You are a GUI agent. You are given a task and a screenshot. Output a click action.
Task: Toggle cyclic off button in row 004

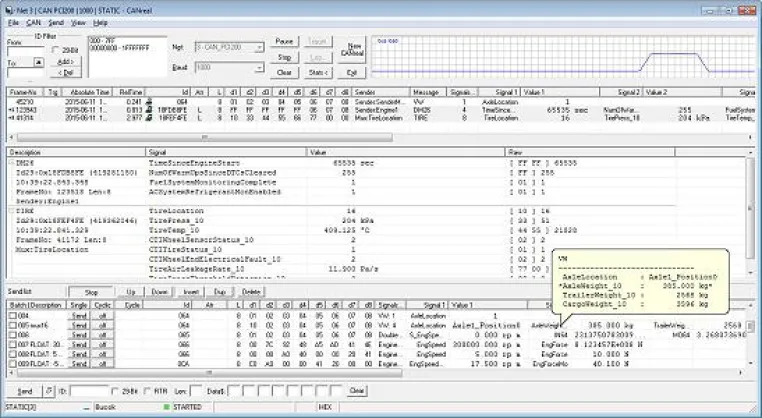(102, 316)
